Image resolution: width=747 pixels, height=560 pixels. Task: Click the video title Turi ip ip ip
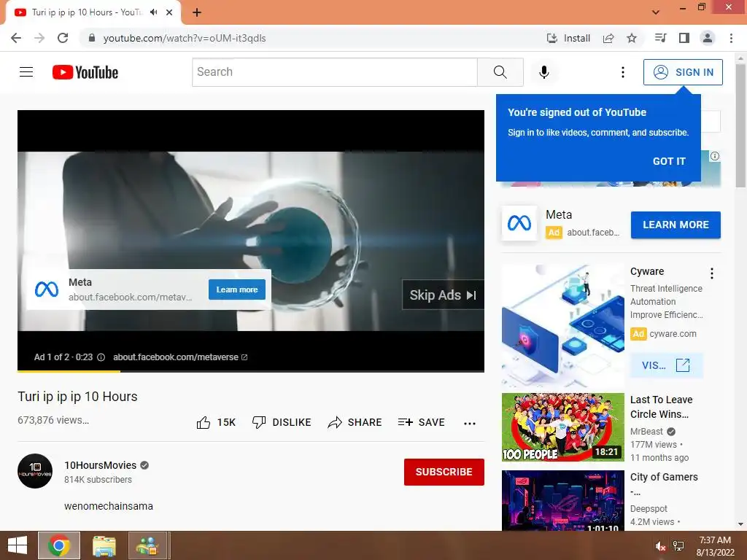77,396
